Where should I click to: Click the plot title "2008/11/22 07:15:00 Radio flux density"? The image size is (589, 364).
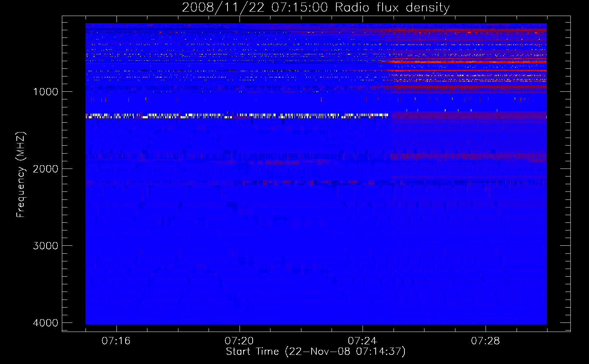[316, 8]
